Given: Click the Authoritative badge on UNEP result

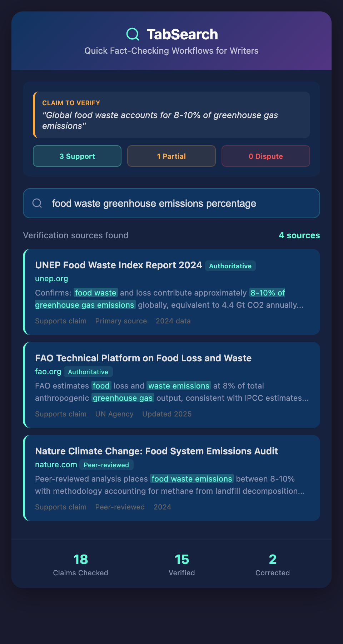Looking at the screenshot, I should (x=230, y=266).
